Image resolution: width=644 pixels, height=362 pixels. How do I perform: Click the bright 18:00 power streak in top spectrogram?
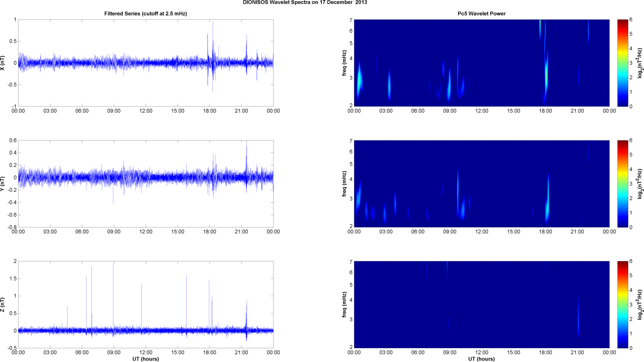(546, 72)
